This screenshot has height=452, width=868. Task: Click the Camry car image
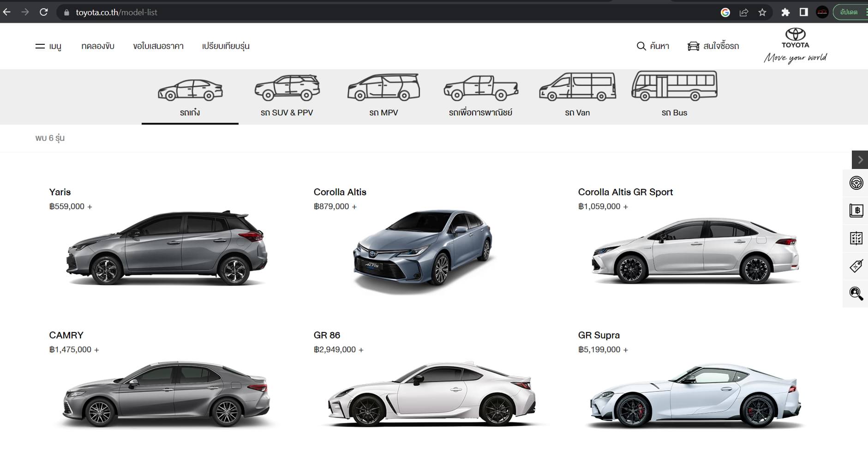[x=166, y=395]
